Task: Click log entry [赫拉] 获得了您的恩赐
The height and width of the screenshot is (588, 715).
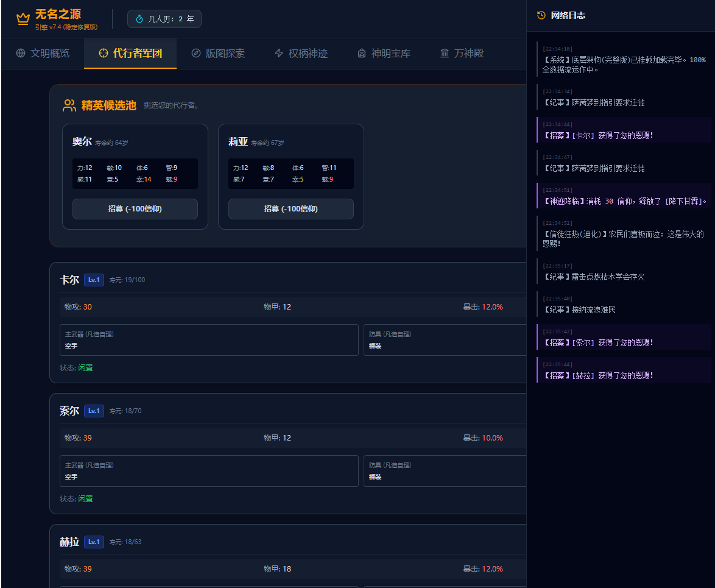Action: [624, 370]
